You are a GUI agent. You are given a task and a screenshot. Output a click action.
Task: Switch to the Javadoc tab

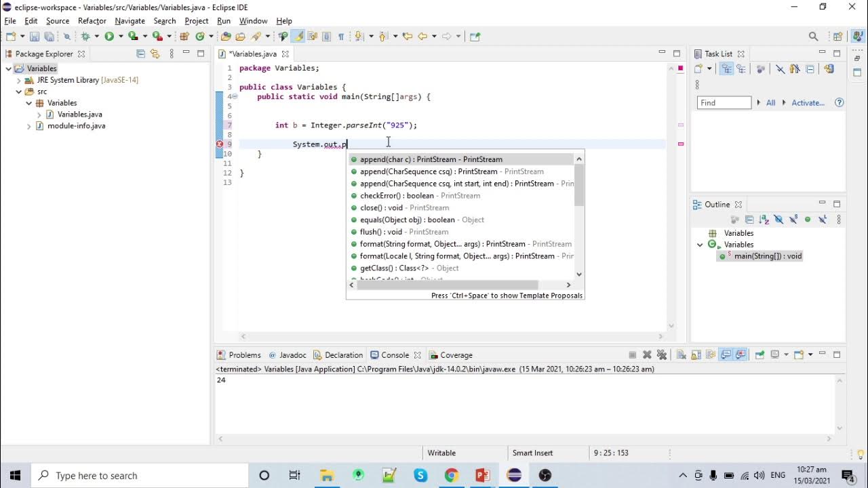pos(288,355)
